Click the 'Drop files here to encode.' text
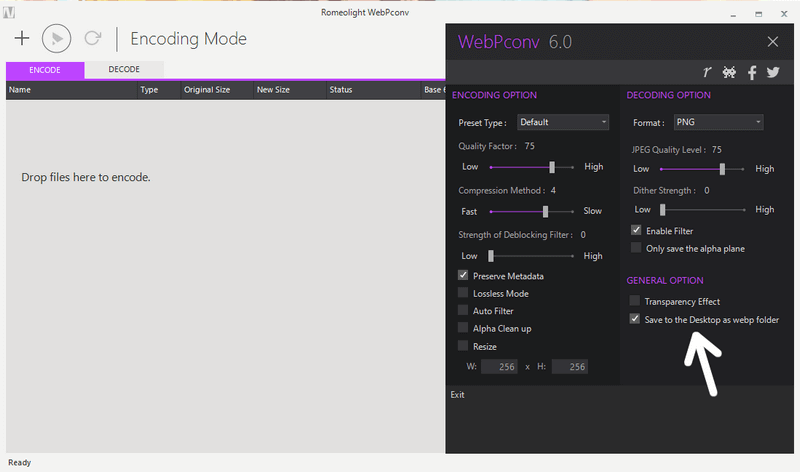The image size is (800, 472). 86,178
